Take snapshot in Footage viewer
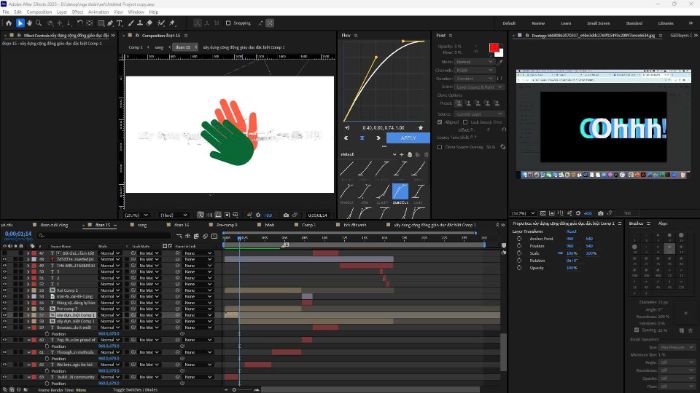Image resolution: width=700 pixels, height=393 pixels. point(600,213)
